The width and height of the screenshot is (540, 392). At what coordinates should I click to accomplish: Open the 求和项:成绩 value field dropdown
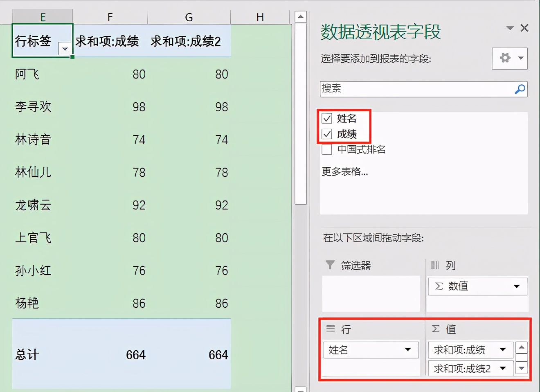503,349
